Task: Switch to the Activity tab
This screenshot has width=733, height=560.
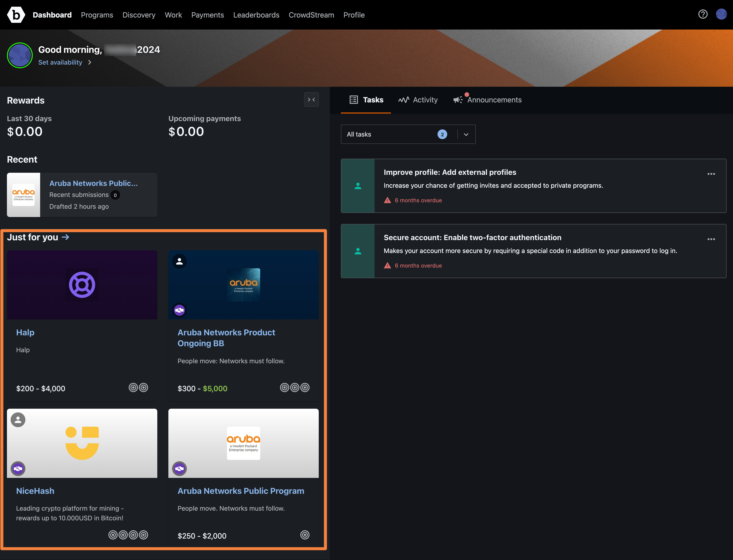Action: tap(418, 100)
